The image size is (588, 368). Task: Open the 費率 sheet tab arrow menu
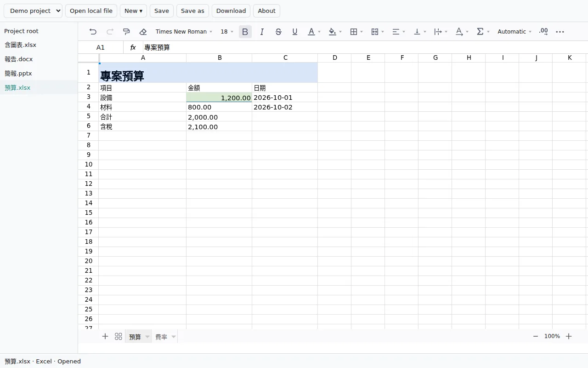[174, 337]
